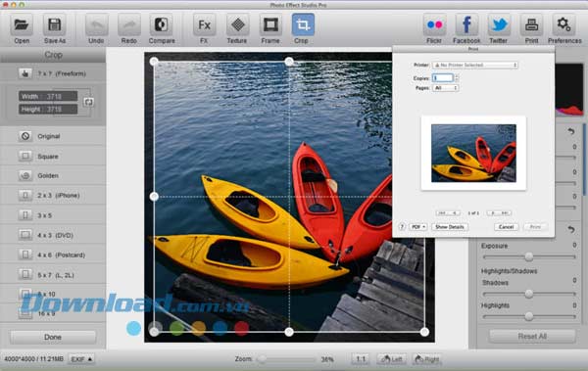
Task: Click the Reset All button
Action: click(532, 336)
